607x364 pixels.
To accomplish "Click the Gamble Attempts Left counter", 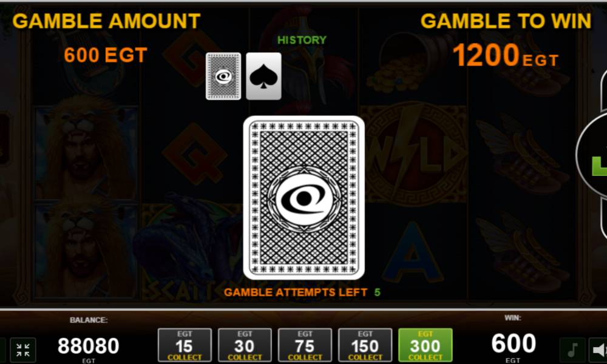I will point(302,292).
